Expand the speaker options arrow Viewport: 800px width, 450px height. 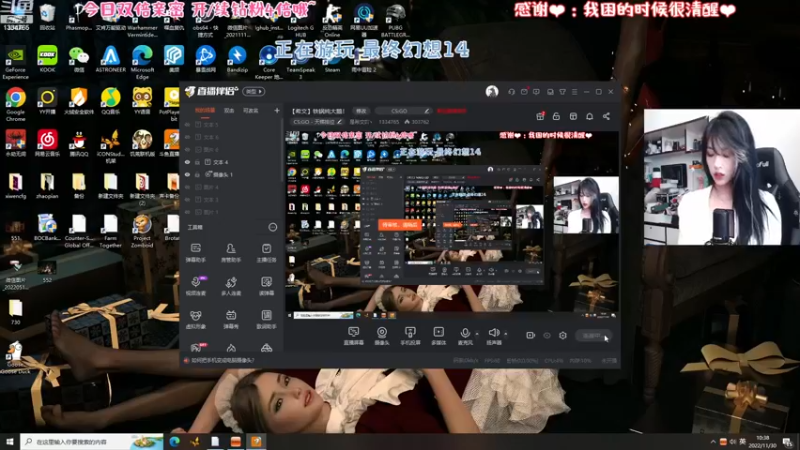pyautogui.click(x=506, y=334)
